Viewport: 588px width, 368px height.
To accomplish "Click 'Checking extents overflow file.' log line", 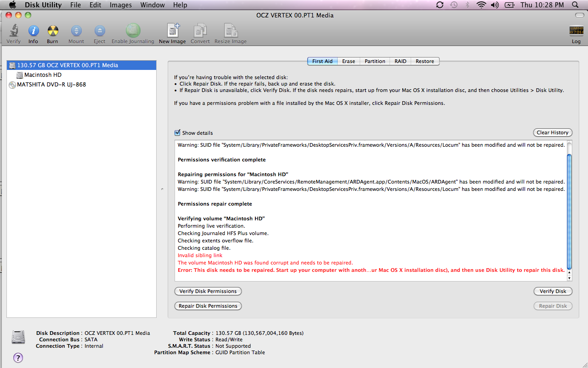I will click(x=215, y=241).
